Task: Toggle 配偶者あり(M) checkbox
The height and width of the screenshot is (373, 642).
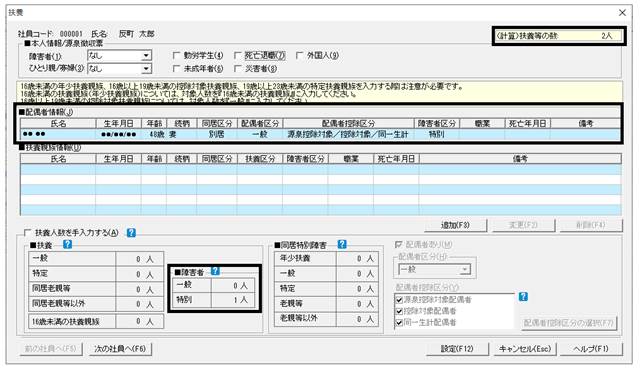Action: (x=398, y=244)
